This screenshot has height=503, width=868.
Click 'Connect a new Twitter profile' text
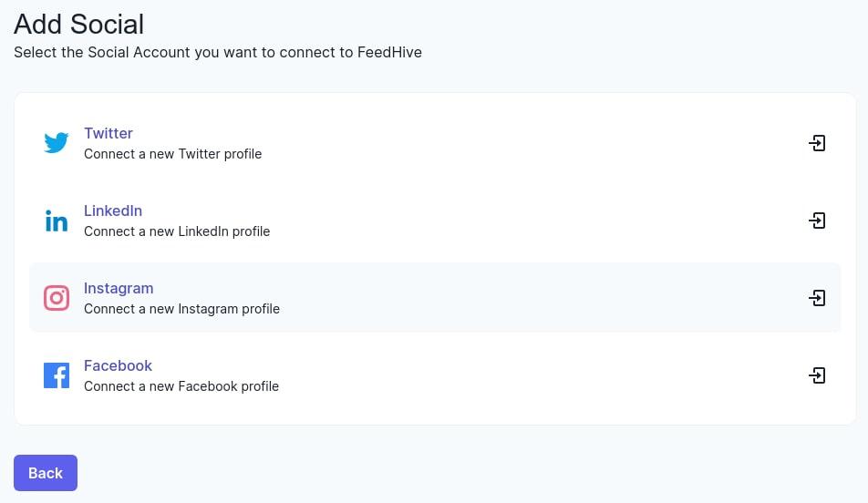172,154
